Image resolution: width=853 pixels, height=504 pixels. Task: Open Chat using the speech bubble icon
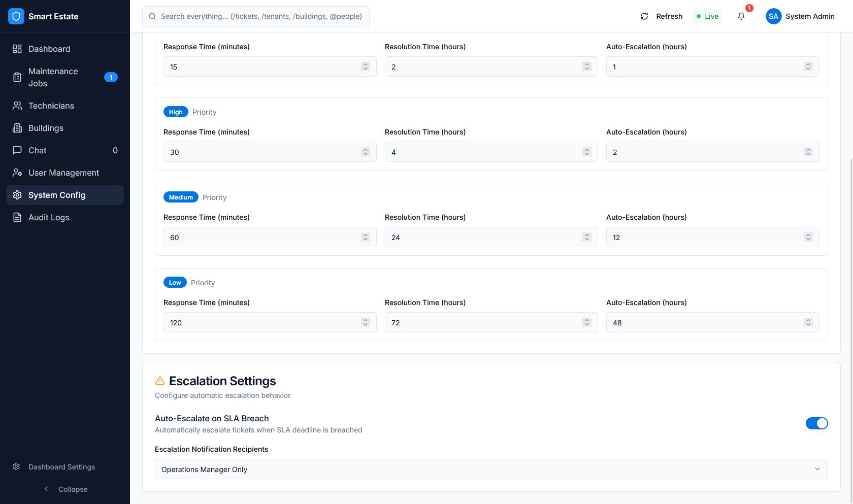(x=17, y=150)
